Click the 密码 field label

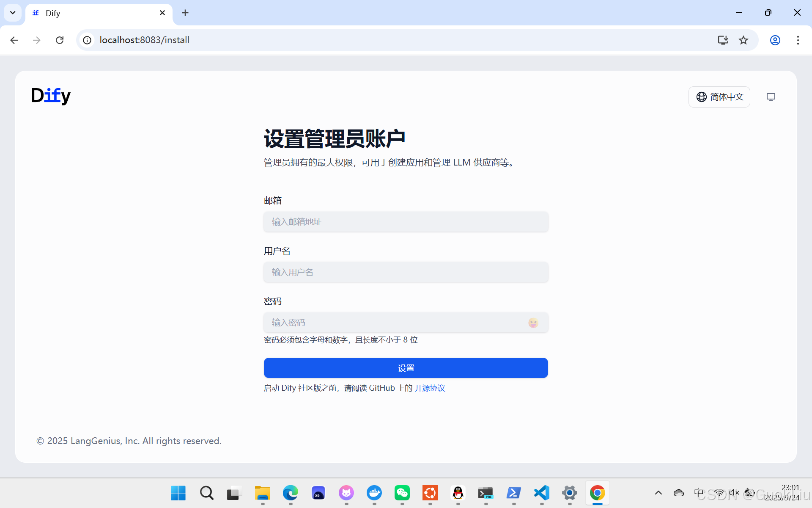click(273, 301)
